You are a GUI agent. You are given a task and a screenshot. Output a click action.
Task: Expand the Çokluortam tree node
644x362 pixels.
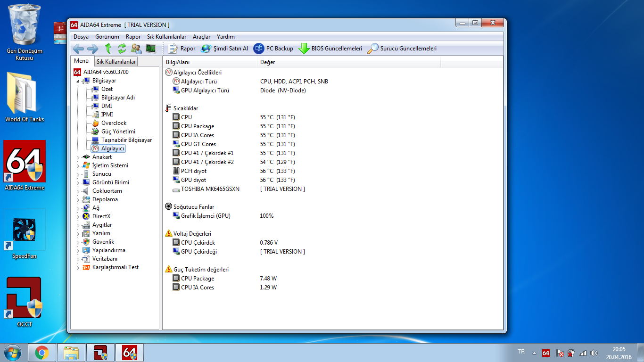(x=78, y=191)
